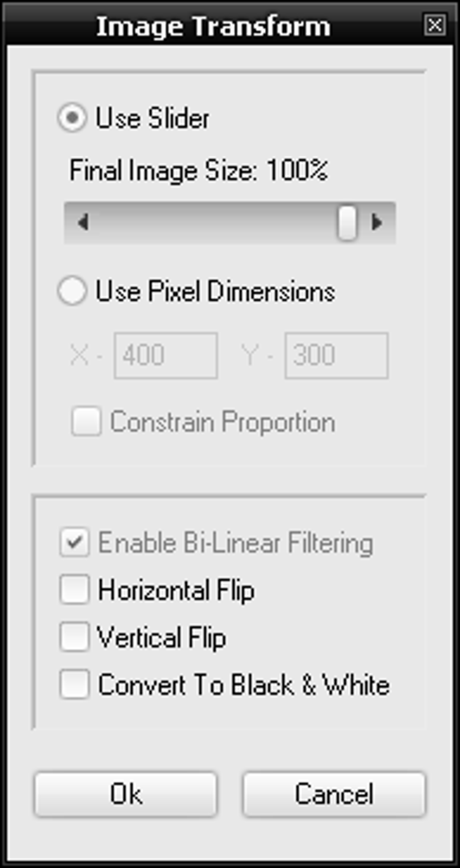This screenshot has width=460, height=868.
Task: Select the Use Slider radio button
Action: click(72, 118)
